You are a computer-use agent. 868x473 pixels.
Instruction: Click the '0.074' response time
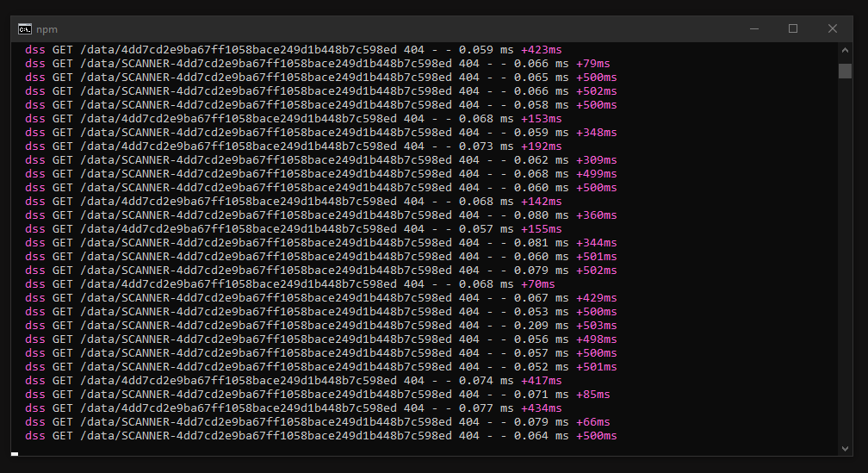[476, 381]
